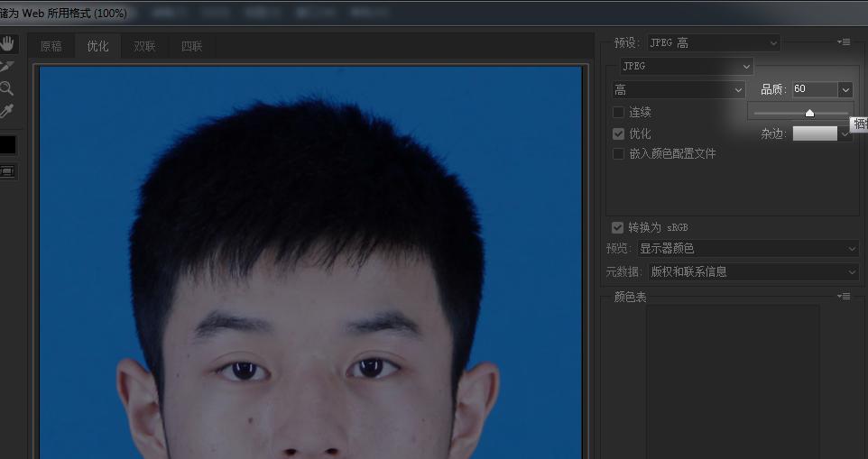
Task: Select the Hand tool
Action: pos(6,43)
